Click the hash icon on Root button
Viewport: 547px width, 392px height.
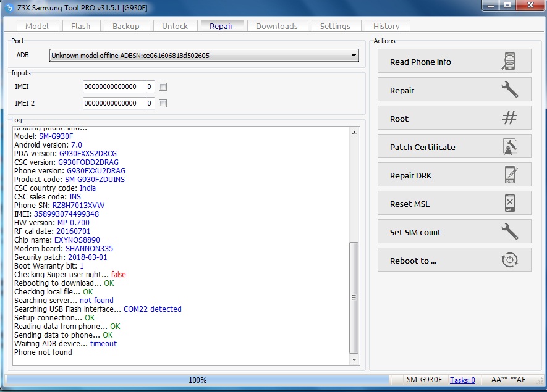point(509,118)
